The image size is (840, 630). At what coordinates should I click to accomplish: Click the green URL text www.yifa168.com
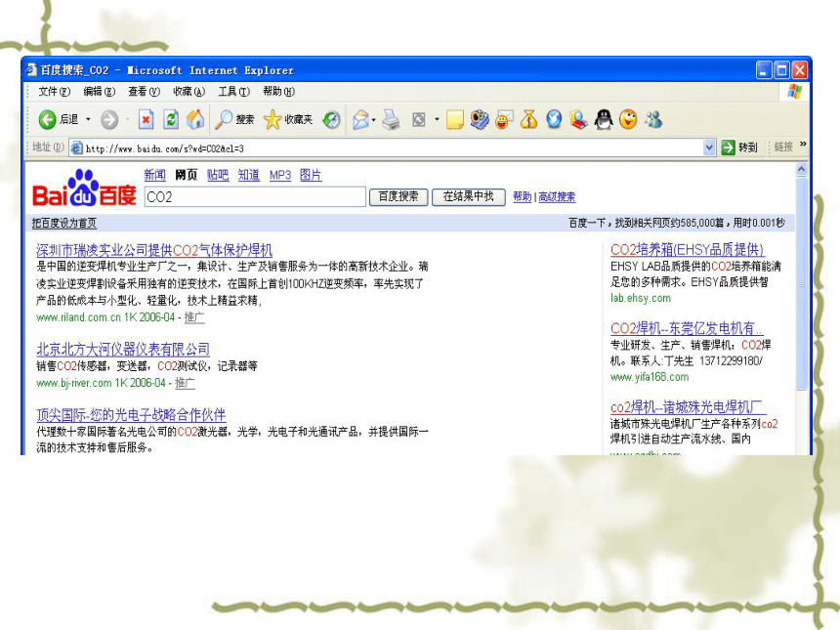tap(650, 377)
